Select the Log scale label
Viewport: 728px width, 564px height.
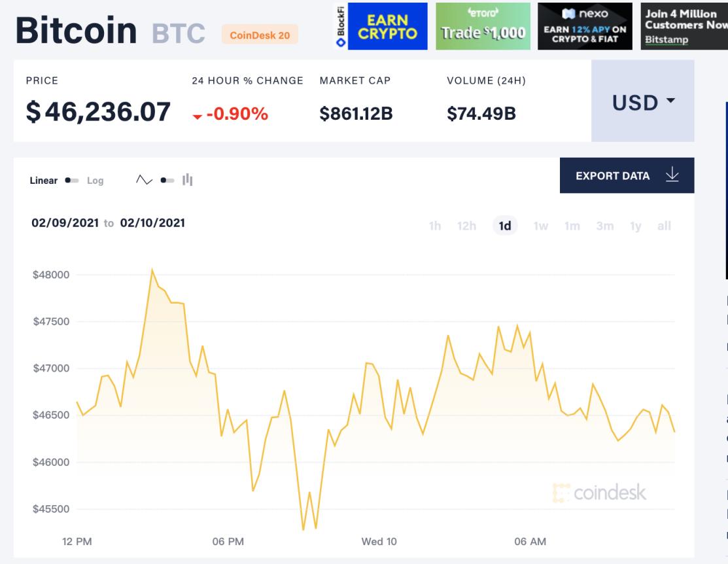click(x=95, y=181)
